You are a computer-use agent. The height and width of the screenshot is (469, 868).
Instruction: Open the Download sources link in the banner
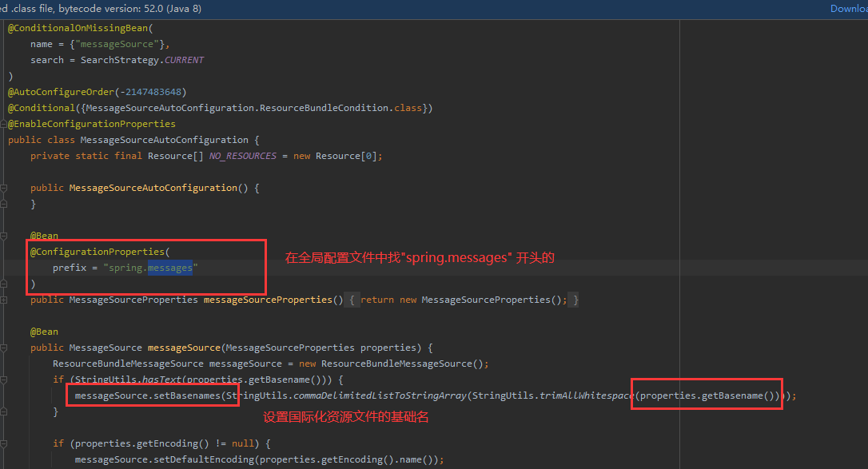pos(849,8)
